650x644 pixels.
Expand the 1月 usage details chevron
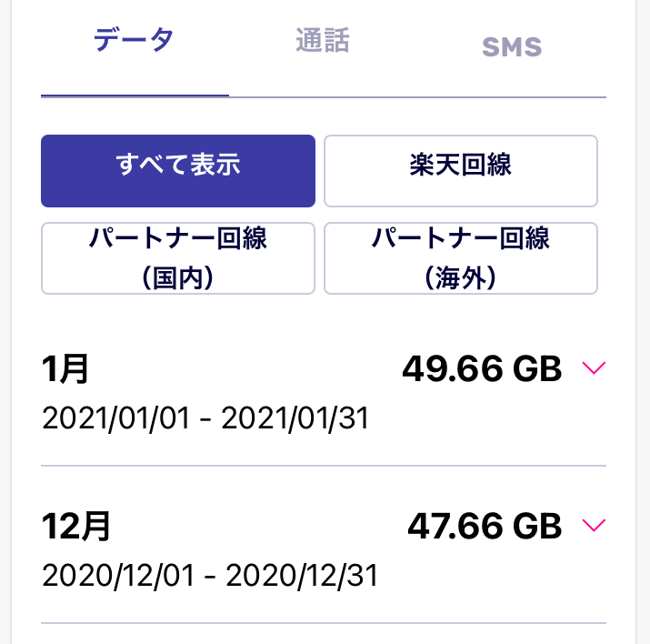pos(594,367)
